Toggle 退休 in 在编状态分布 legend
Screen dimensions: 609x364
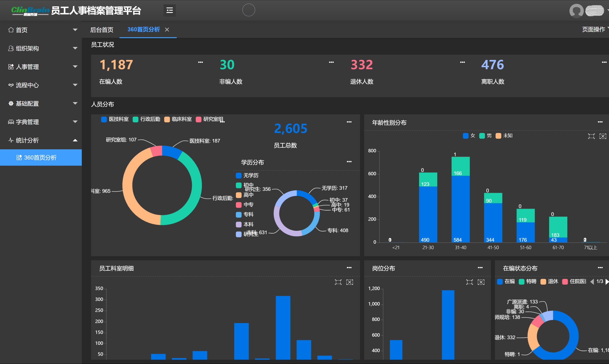click(x=549, y=281)
